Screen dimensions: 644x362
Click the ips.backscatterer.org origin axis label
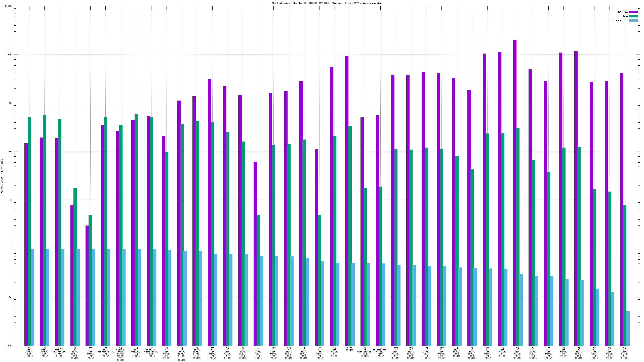[x=105, y=352]
